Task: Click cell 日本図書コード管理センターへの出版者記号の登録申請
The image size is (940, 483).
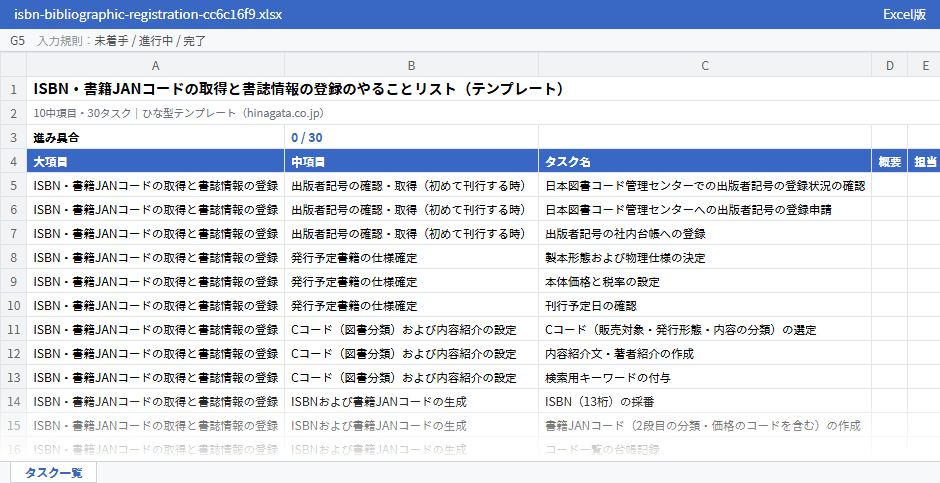Action: [705, 209]
